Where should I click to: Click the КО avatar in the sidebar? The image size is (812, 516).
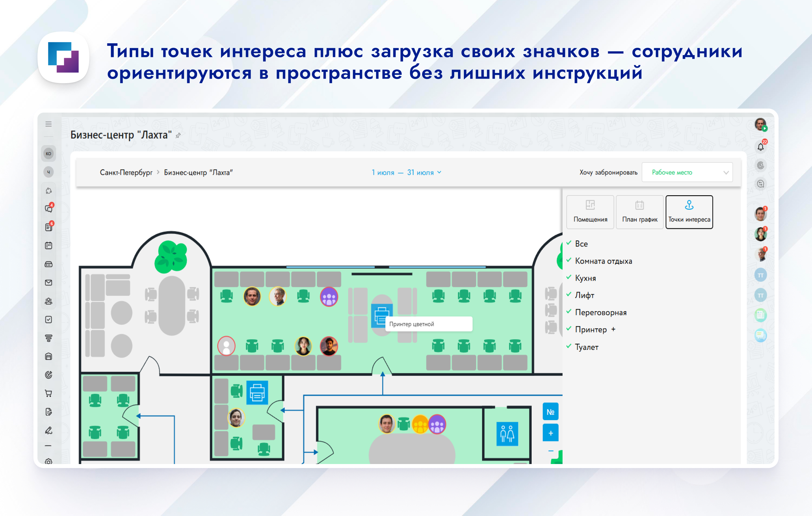49,154
